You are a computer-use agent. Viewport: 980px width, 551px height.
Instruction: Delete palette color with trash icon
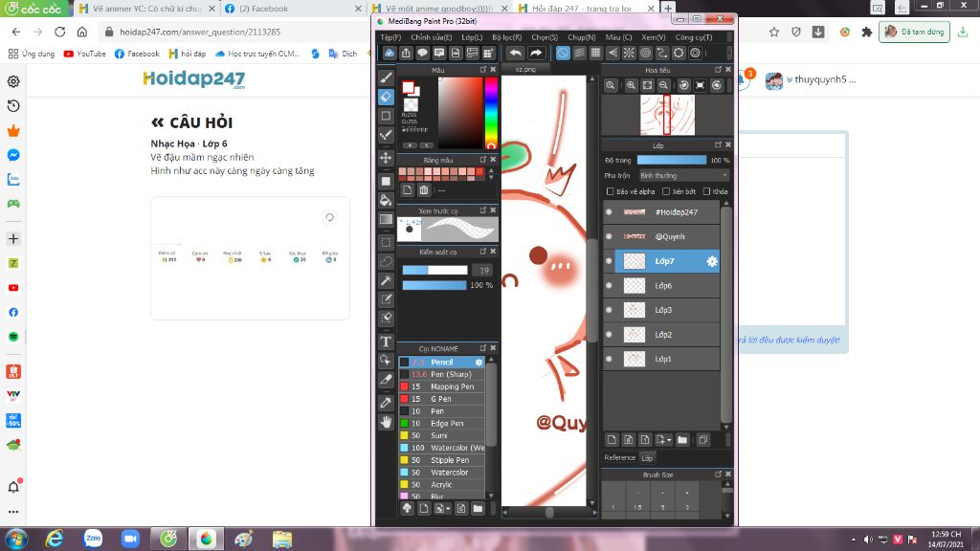pyautogui.click(x=424, y=190)
